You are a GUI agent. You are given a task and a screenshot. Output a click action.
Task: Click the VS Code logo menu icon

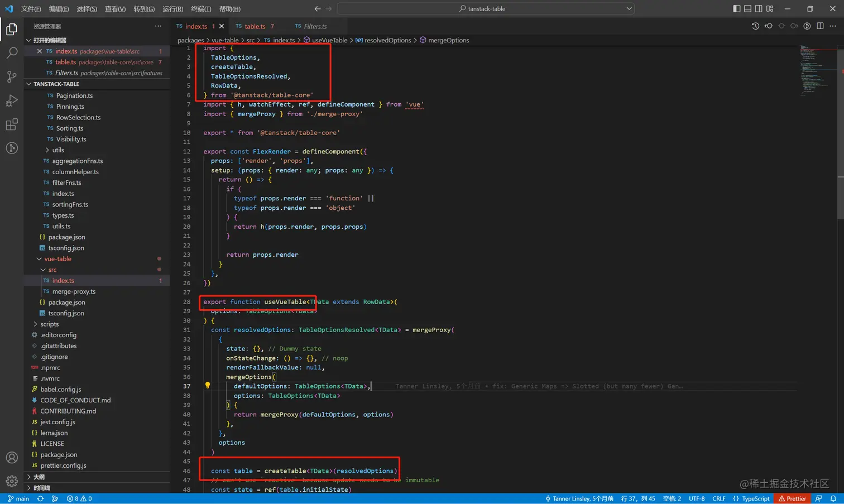[x=9, y=8]
